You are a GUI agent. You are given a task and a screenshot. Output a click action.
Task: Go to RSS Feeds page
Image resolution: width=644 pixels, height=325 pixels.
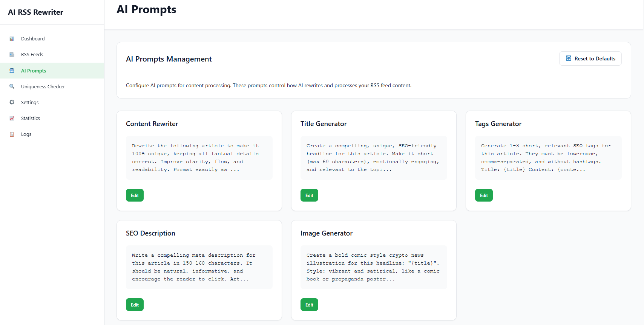click(x=32, y=55)
